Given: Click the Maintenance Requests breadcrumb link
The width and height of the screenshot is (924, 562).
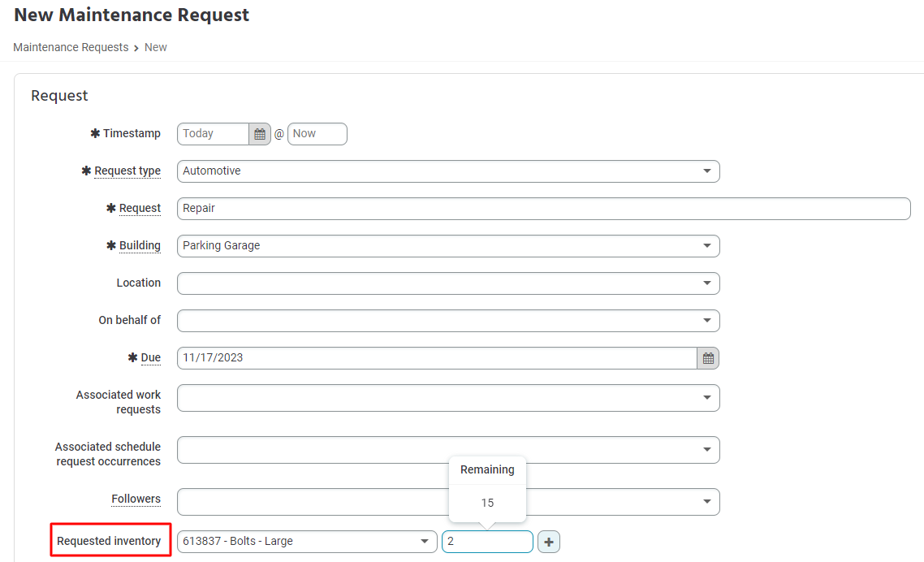Looking at the screenshot, I should [71, 47].
